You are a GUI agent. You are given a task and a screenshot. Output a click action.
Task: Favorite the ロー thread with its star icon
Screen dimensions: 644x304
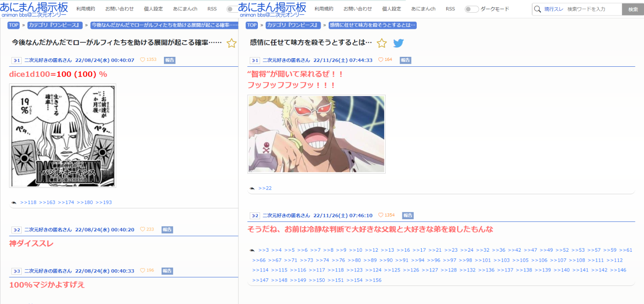232,43
